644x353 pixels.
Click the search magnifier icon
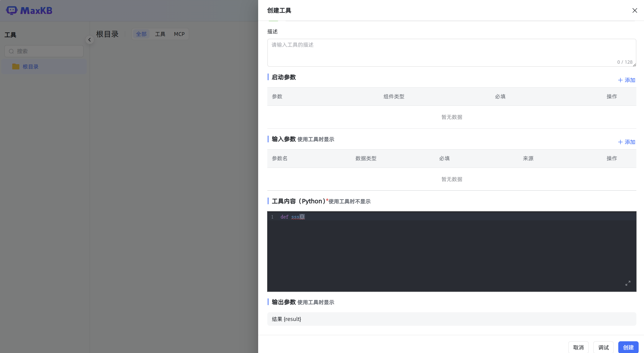(x=11, y=51)
